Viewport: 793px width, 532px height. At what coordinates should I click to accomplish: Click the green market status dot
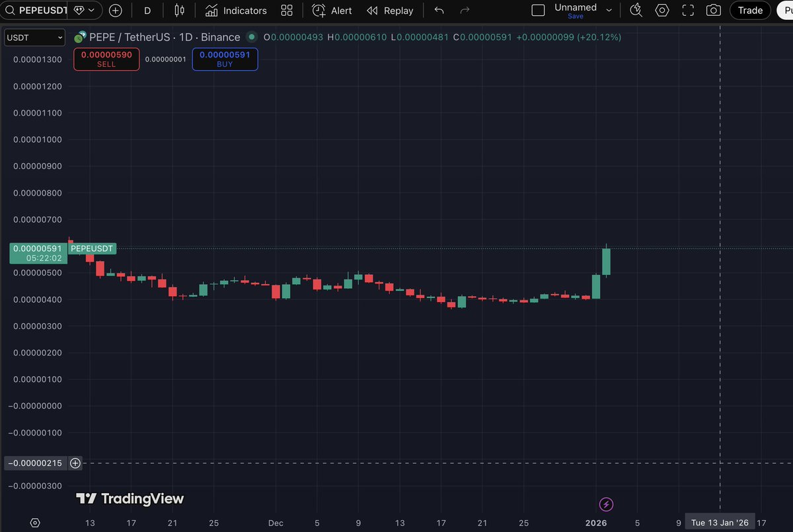252,37
